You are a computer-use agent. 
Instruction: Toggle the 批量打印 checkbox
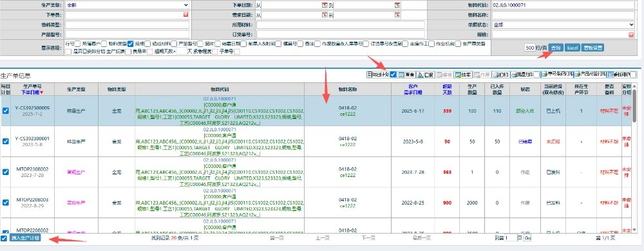coord(536,75)
